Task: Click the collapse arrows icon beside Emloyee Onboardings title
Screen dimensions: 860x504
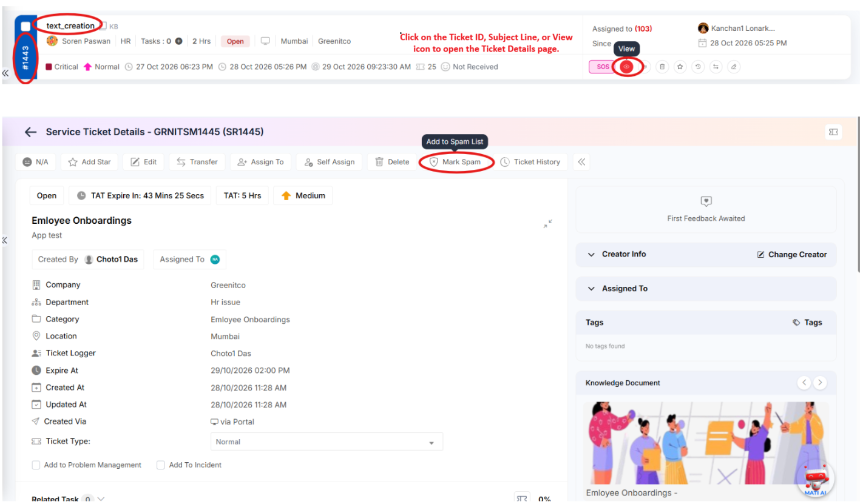Action: tap(548, 224)
